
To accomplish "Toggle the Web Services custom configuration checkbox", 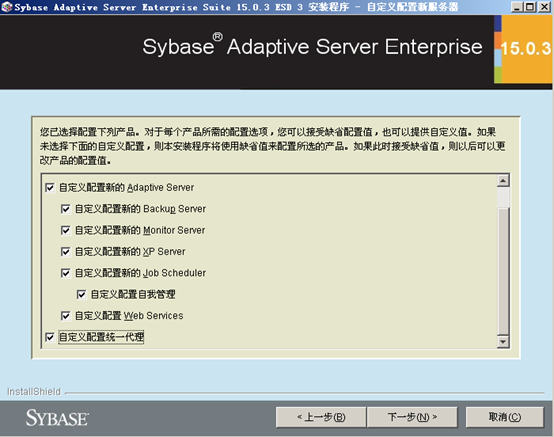I will pyautogui.click(x=65, y=316).
